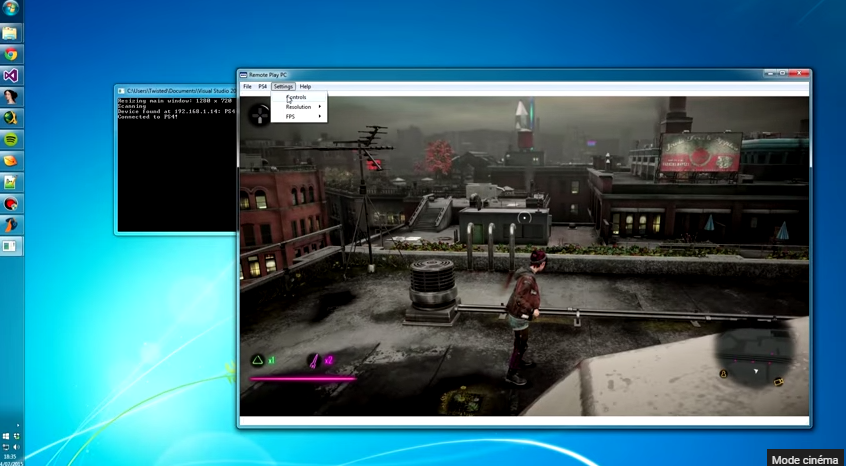Click the red ball taskbar icon

(x=11, y=204)
